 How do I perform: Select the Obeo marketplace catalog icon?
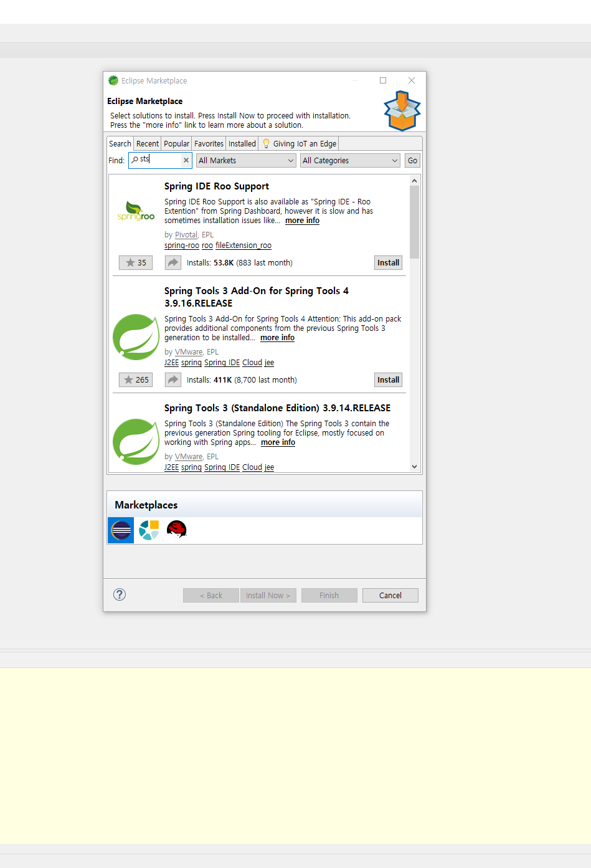(x=149, y=530)
